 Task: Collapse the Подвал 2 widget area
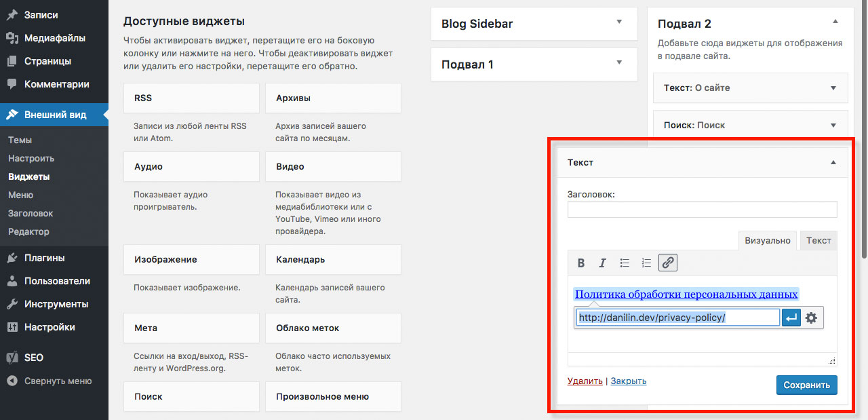point(835,22)
